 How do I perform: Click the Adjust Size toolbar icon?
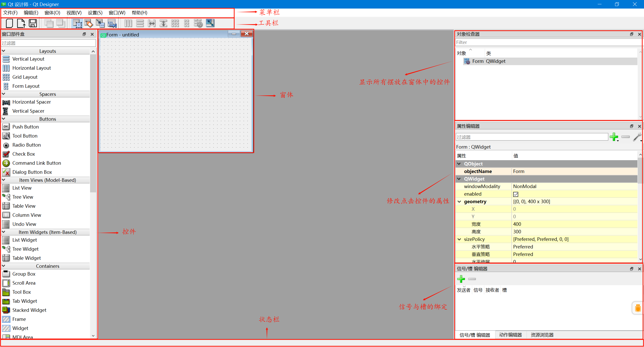coord(210,23)
